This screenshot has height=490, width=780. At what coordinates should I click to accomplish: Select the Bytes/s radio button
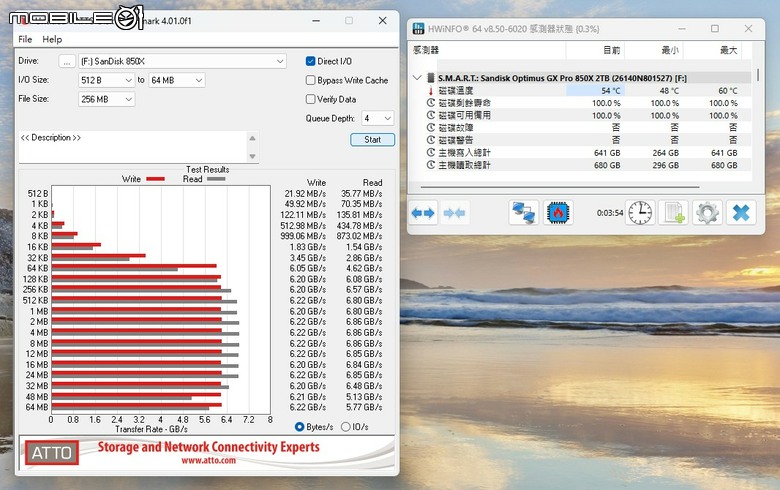click(x=299, y=427)
